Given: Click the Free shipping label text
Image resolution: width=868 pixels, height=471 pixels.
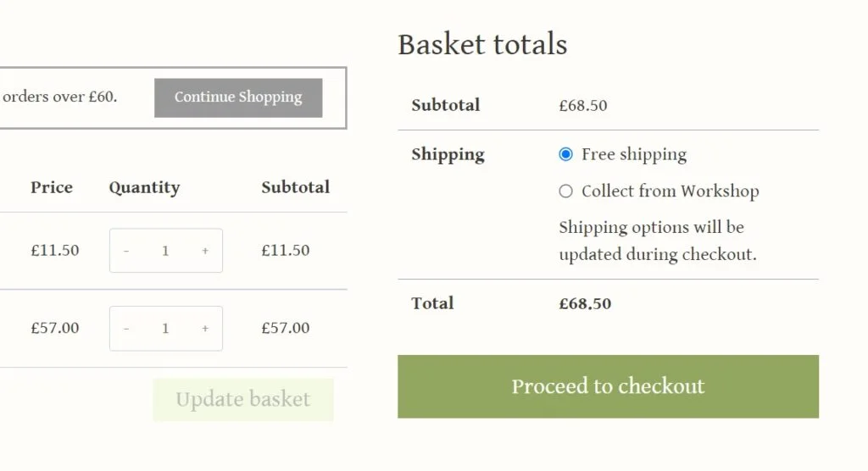Looking at the screenshot, I should [634, 154].
